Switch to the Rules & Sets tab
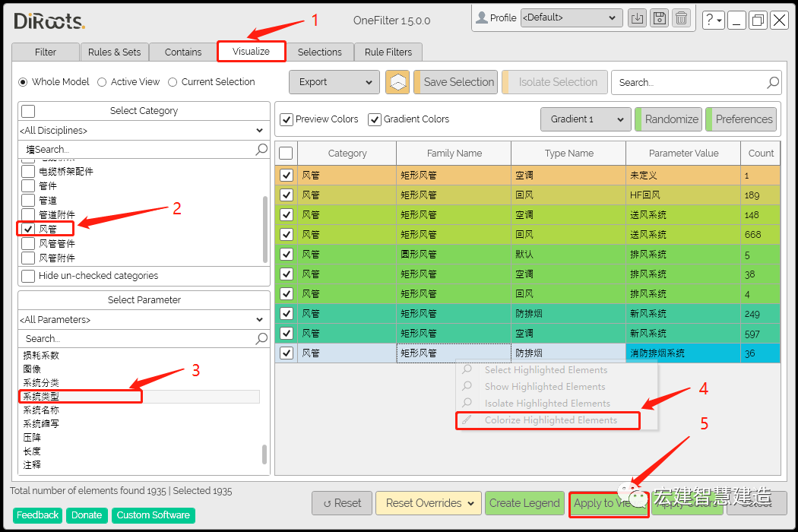The width and height of the screenshot is (798, 532). [114, 52]
